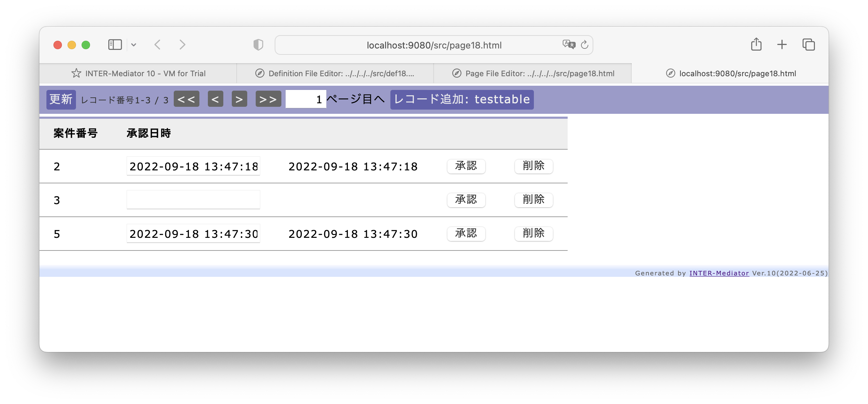Screen dimensions: 868x404
Task: Go to next page with > button
Action: coord(239,99)
